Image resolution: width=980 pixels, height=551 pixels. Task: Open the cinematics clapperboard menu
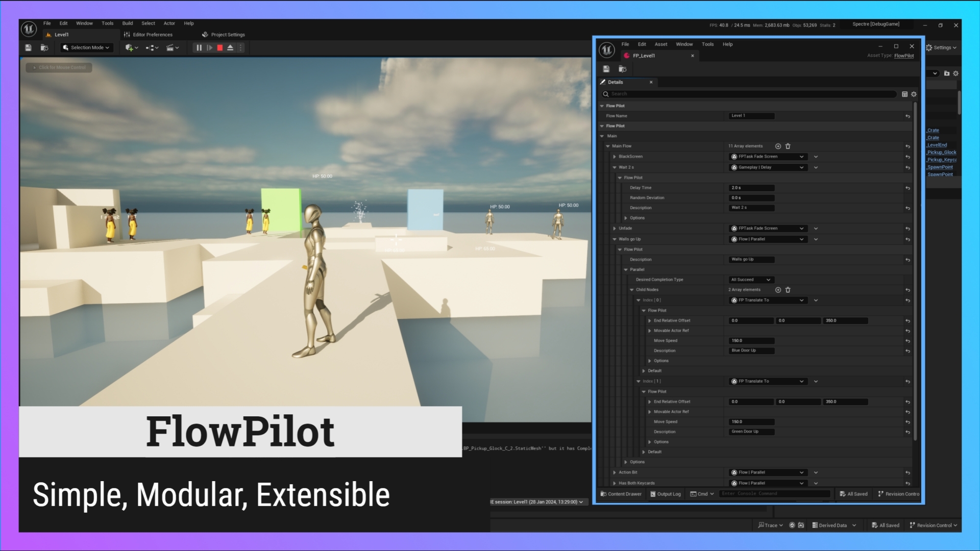pos(170,47)
